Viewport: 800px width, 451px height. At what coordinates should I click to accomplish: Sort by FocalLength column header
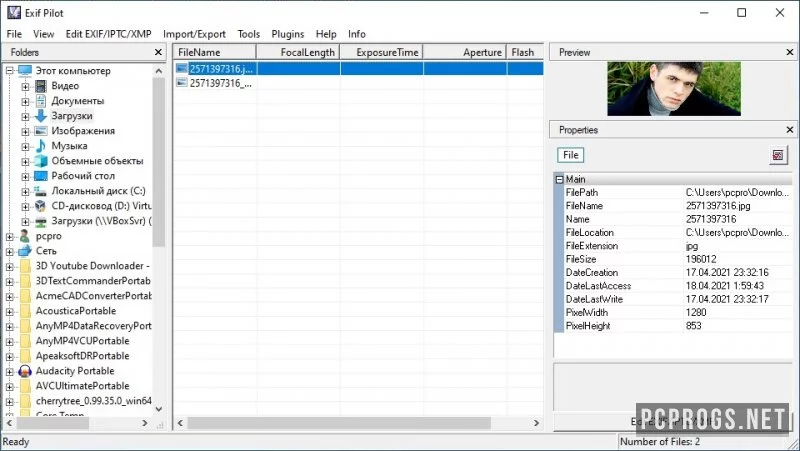coord(298,52)
